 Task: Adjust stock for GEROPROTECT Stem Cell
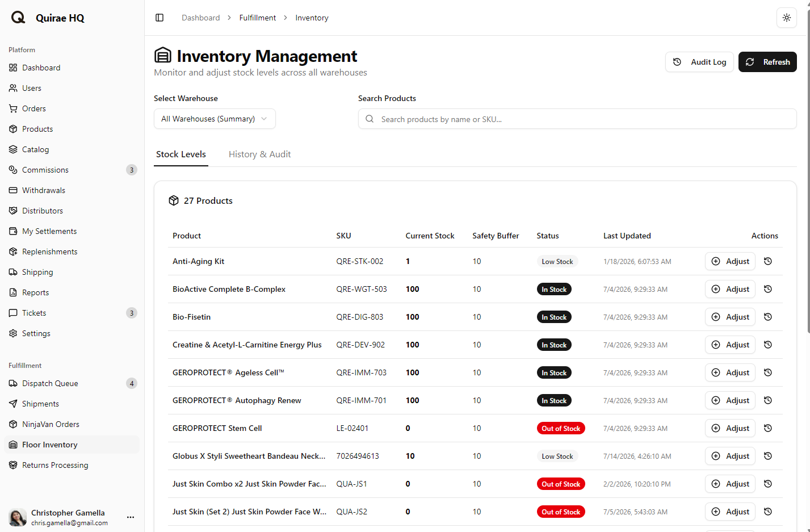tap(730, 428)
